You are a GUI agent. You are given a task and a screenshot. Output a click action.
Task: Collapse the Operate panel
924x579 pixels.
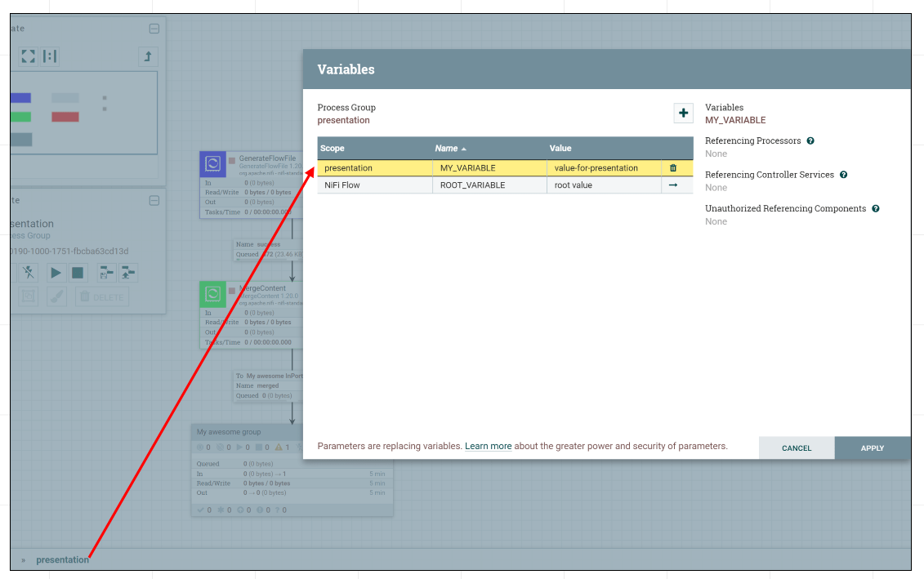[x=154, y=201]
